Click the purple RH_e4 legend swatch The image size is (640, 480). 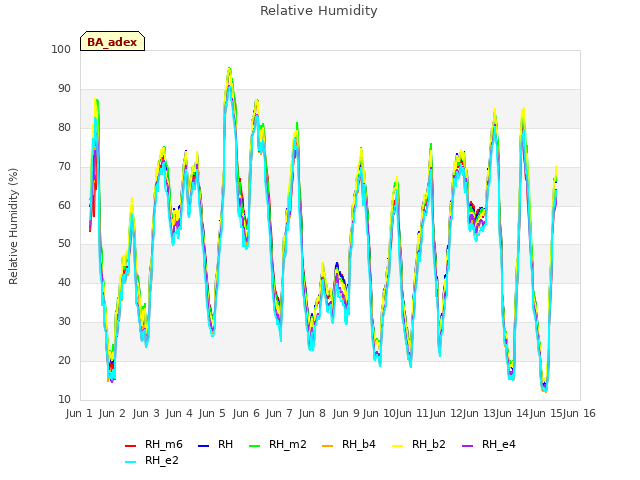point(467,446)
